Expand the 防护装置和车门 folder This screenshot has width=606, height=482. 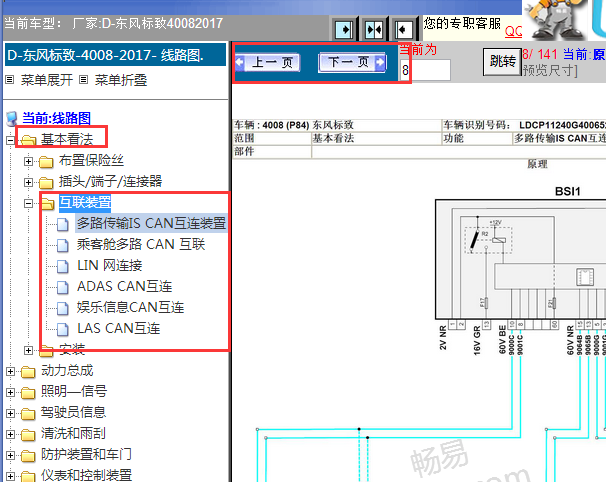(x=10, y=455)
